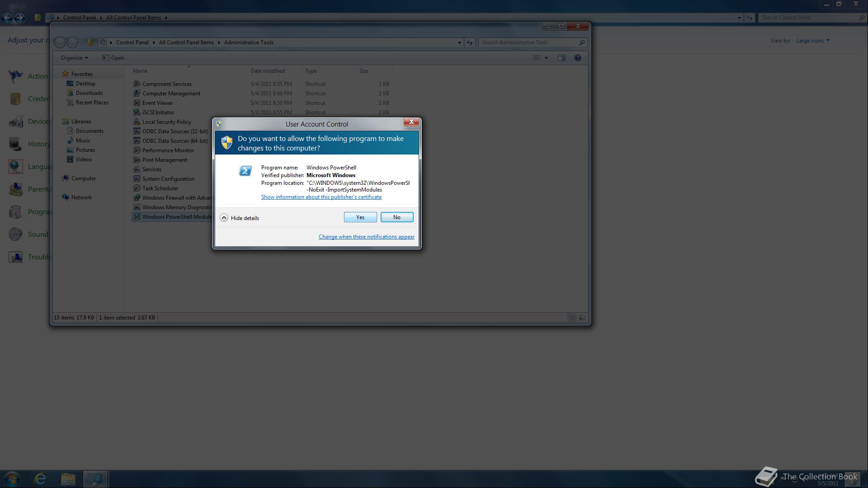Select Computer Management shortcut icon
The image size is (868, 488).
137,94
